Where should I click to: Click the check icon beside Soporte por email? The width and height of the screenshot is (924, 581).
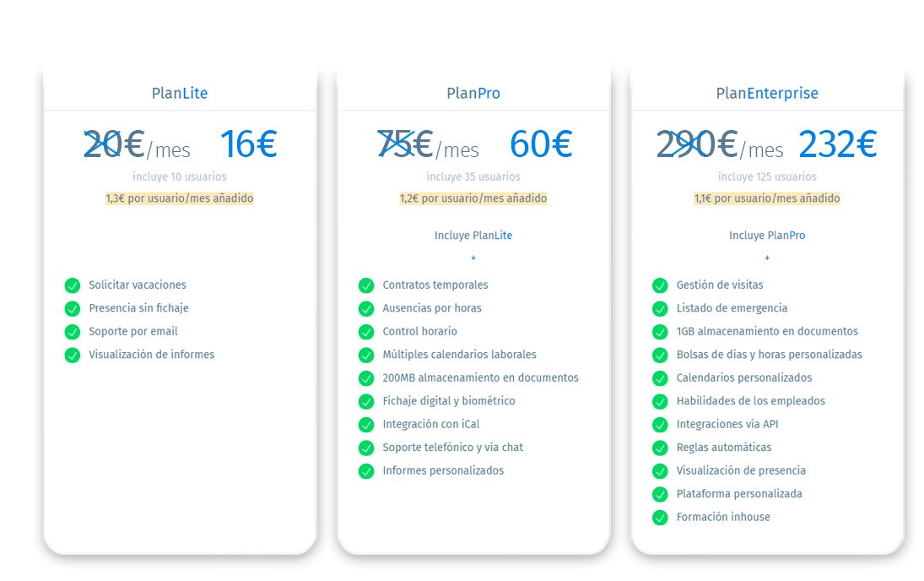pos(73,332)
